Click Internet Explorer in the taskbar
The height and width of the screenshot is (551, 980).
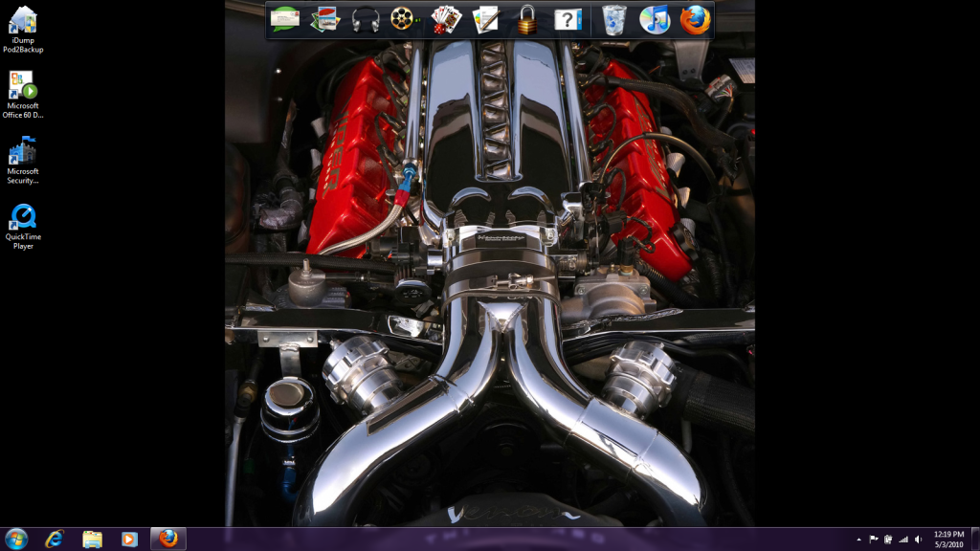[55, 539]
